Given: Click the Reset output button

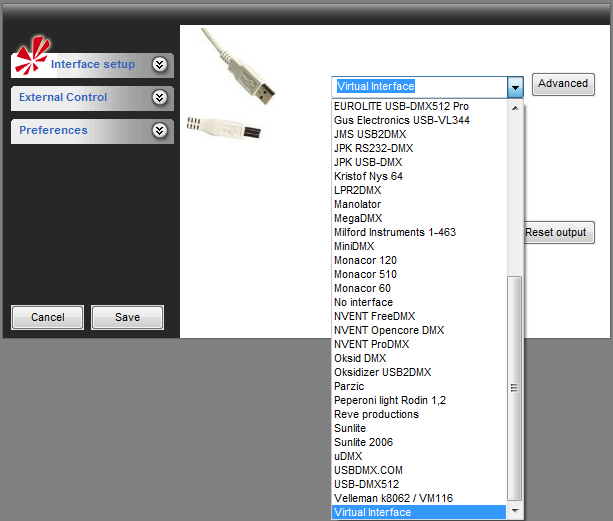Looking at the screenshot, I should coord(559,233).
